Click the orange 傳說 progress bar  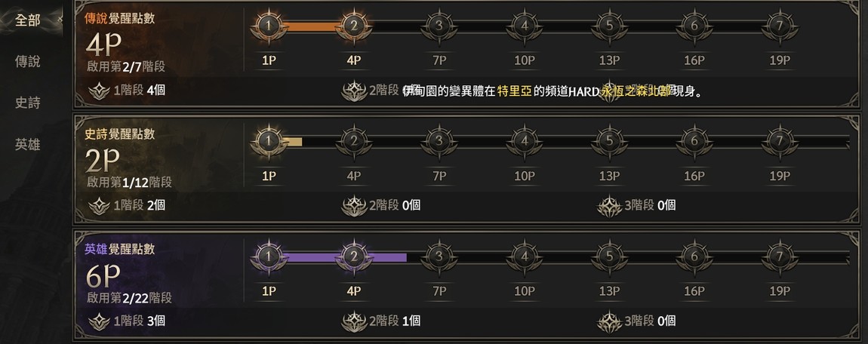pyautogui.click(x=310, y=26)
